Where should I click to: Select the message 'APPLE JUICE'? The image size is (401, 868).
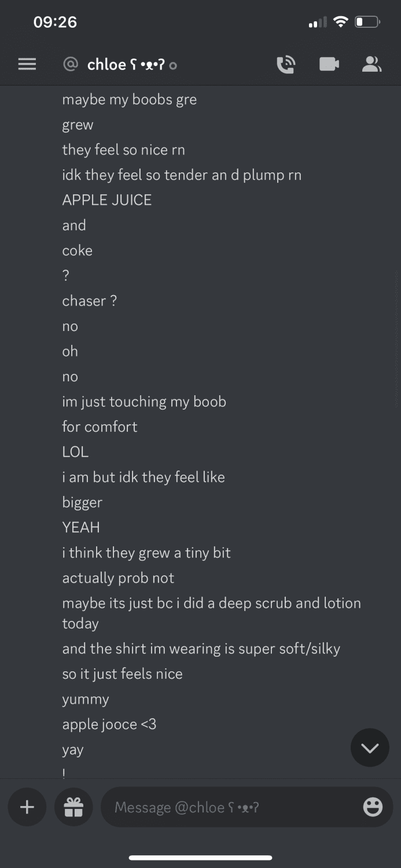pyautogui.click(x=106, y=200)
